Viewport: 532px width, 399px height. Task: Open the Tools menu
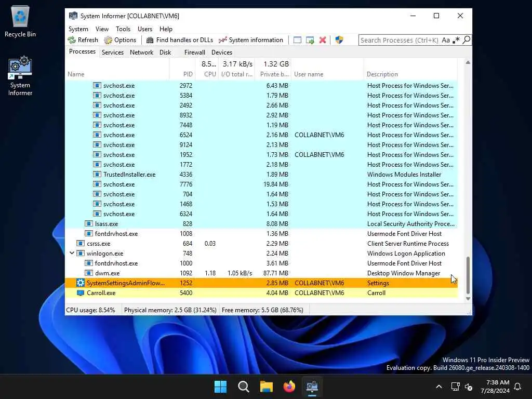click(x=123, y=29)
